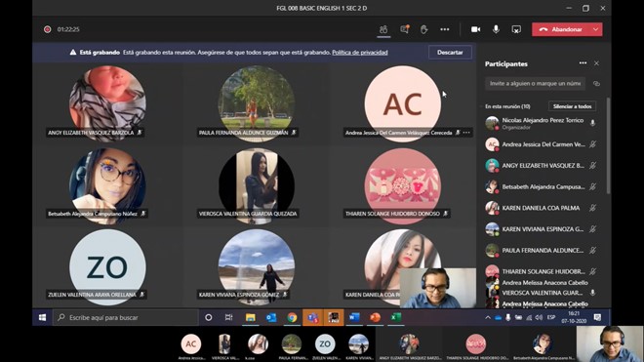Select PAULA FERNANDA ALDUNCE in participant list
This screenshot has height=362, width=644.
[541, 250]
